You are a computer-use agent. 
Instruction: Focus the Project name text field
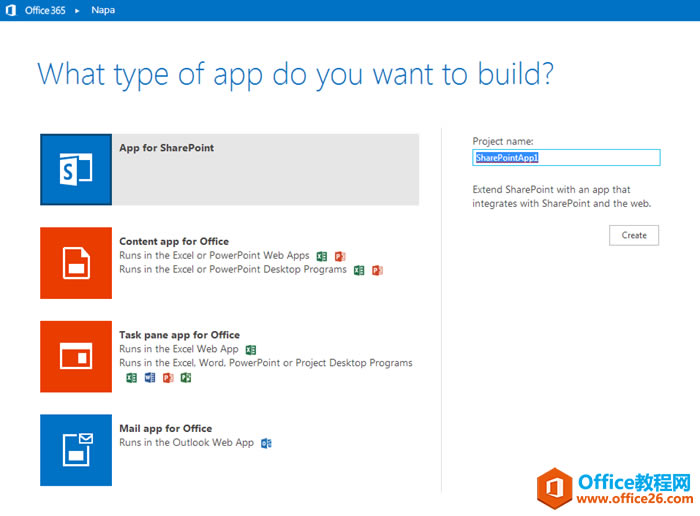tap(566, 158)
